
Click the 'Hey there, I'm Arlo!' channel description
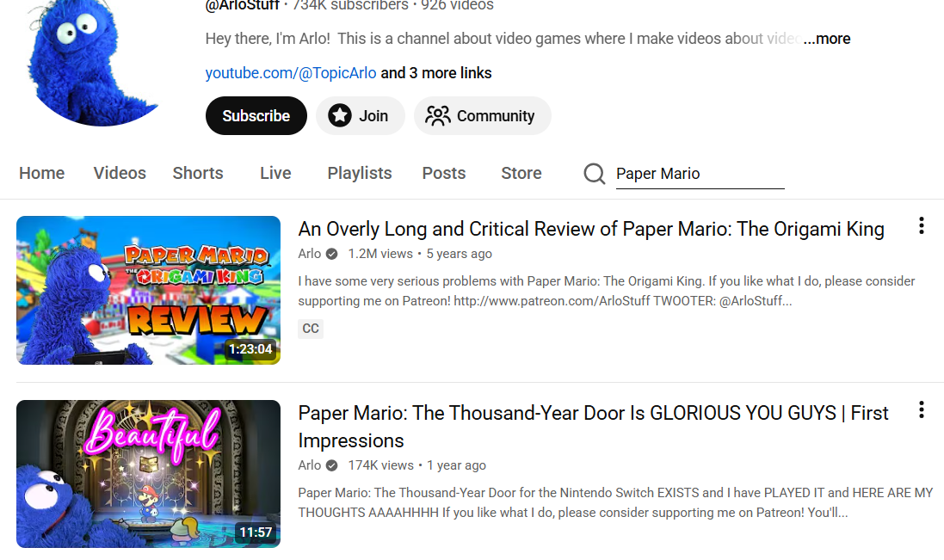(x=503, y=39)
